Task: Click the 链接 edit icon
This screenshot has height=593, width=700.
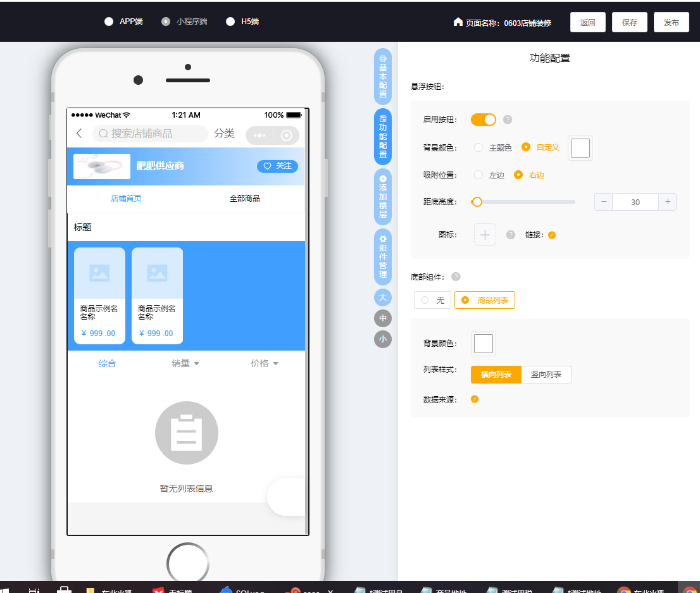Action: pyautogui.click(x=551, y=235)
